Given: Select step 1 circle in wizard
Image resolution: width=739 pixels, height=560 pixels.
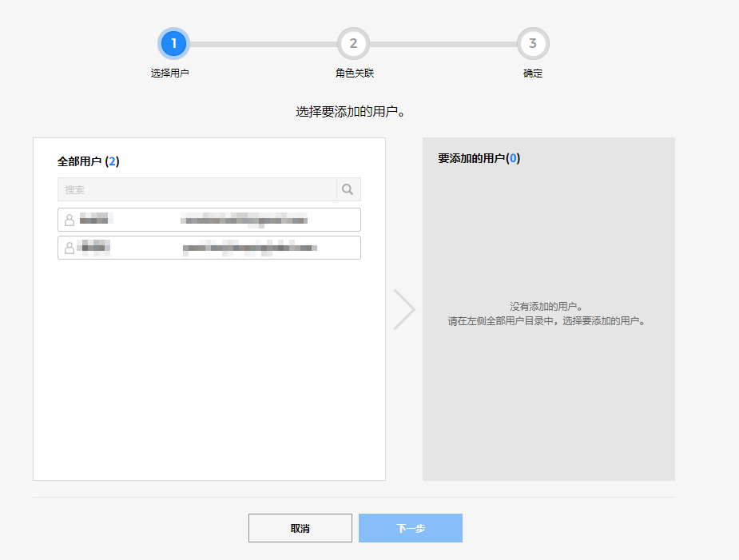Looking at the screenshot, I should pyautogui.click(x=173, y=43).
